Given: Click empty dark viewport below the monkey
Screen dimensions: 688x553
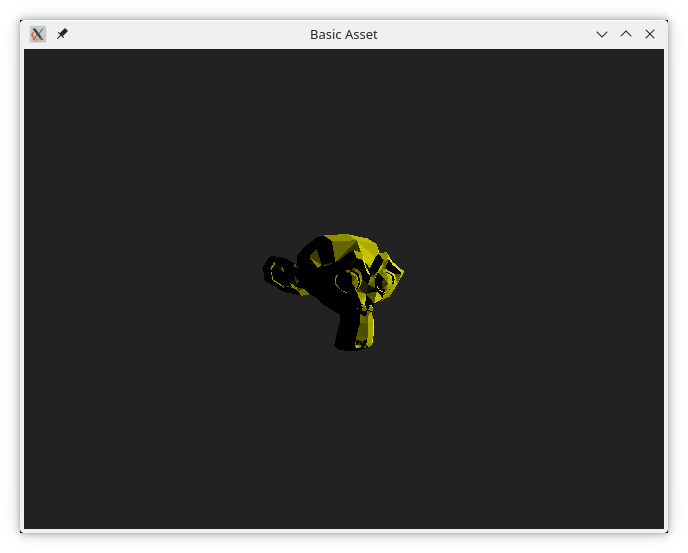Looking at the screenshot, I should 343,440.
